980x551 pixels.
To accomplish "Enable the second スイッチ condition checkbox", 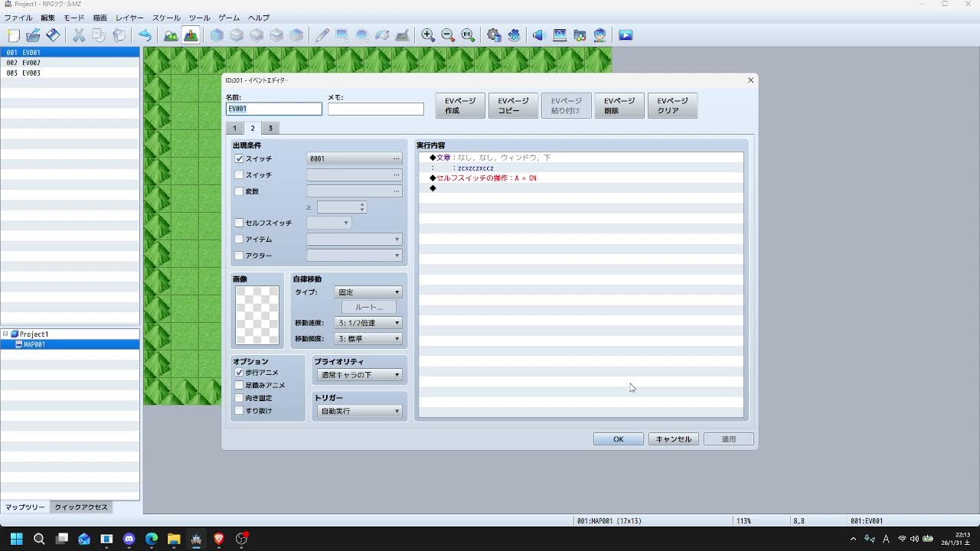I will 239,175.
